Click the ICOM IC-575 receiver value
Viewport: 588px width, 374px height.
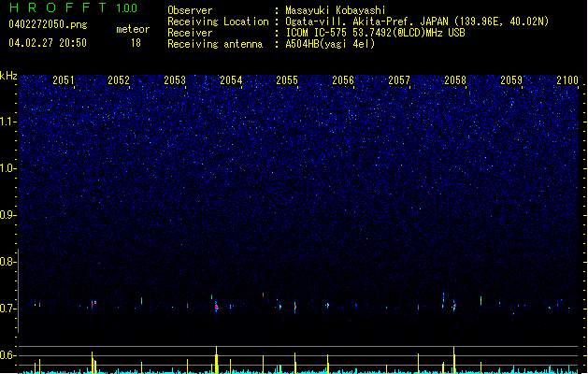point(376,33)
